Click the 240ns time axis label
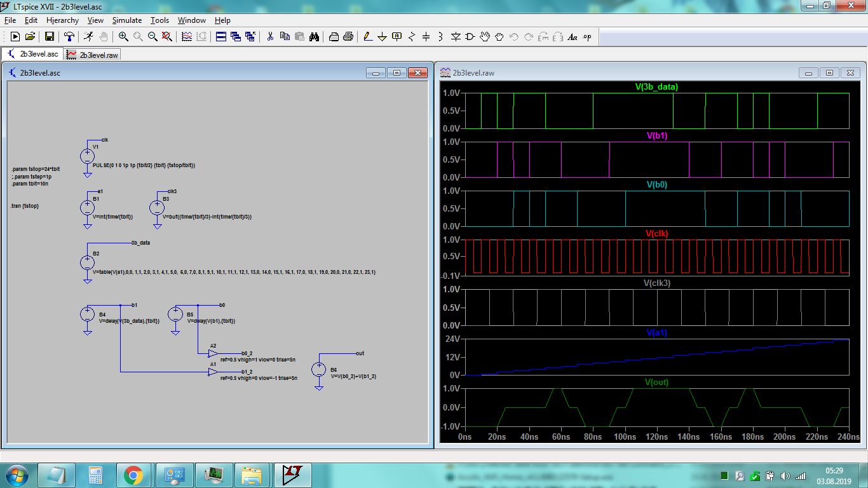Viewport: 868px width, 488px height. pyautogui.click(x=848, y=437)
